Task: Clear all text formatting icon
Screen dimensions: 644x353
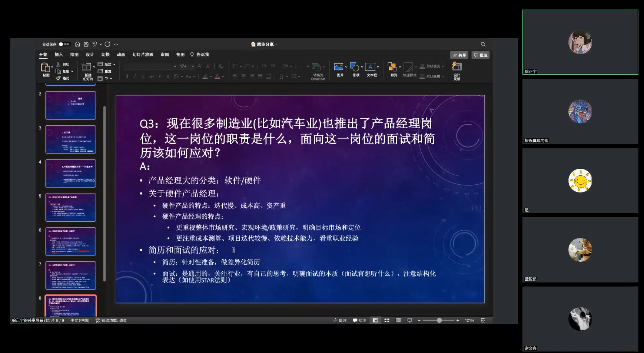Action: [220, 66]
